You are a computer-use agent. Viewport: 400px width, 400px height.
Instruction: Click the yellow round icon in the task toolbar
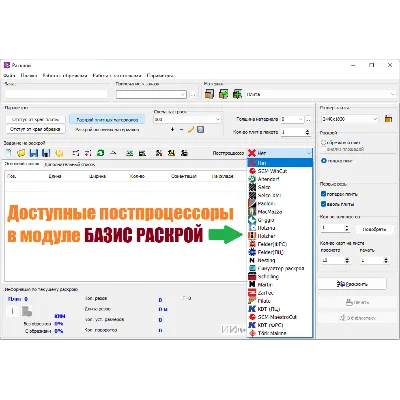click(x=59, y=153)
